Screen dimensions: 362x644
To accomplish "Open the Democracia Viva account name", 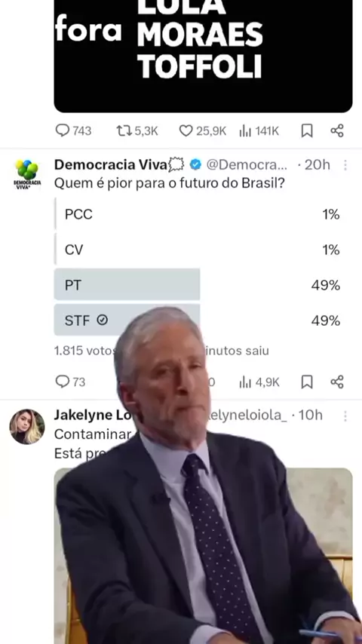I will (x=111, y=164).
